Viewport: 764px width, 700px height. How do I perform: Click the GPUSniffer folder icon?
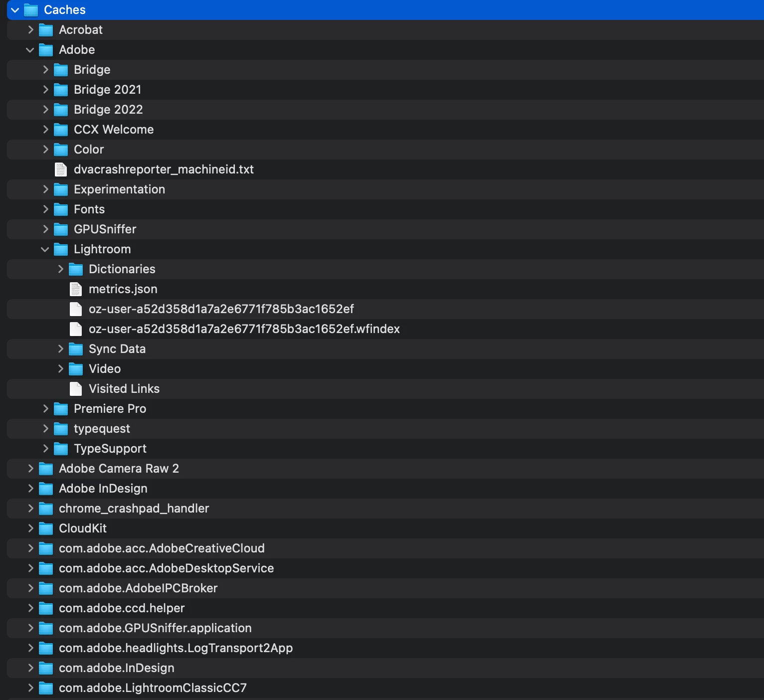[61, 229]
